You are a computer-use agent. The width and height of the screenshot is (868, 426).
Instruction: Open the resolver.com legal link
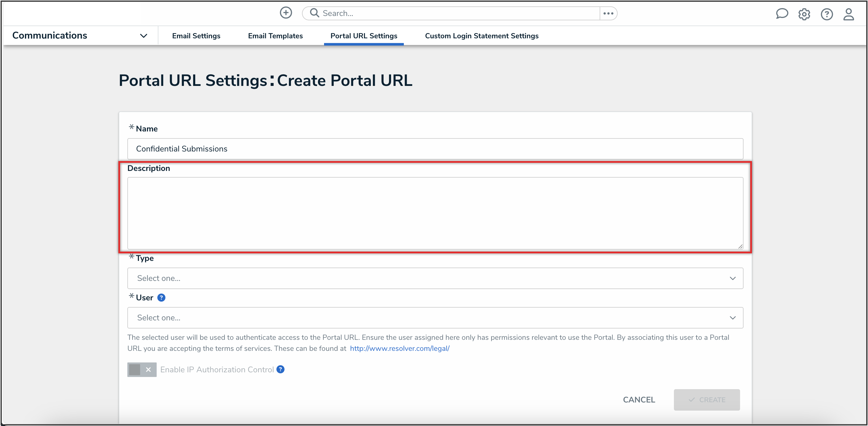(400, 349)
